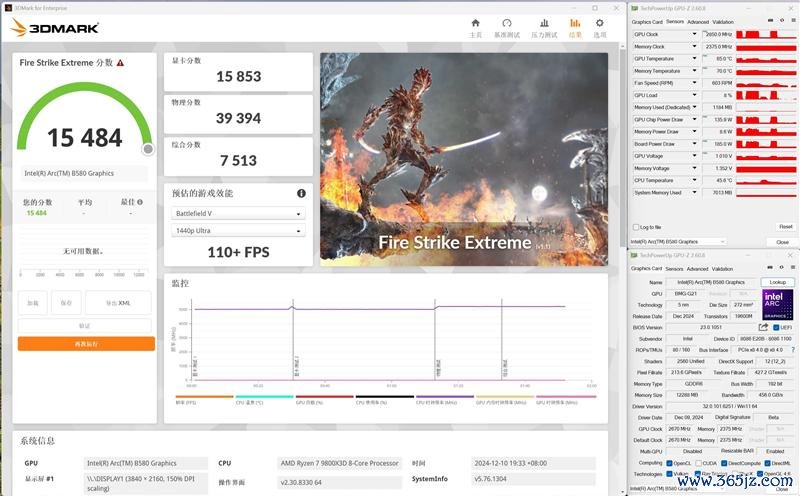The height and width of the screenshot is (496, 800).
Task: Open the Battlefield V game dropdown
Action: [238, 213]
